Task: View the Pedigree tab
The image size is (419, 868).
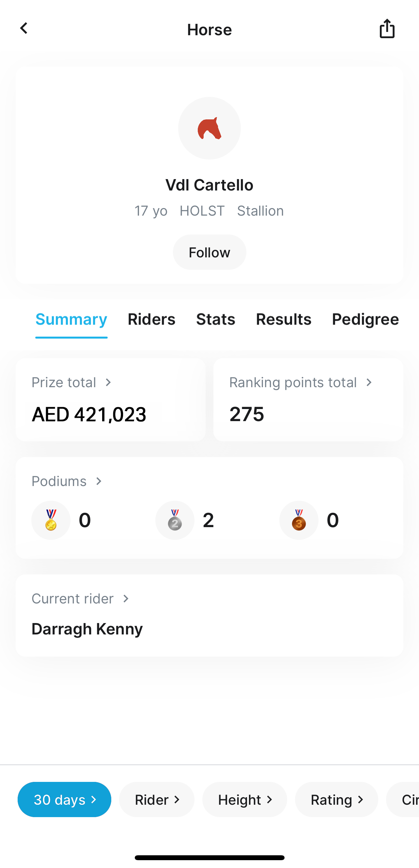Action: [x=365, y=319]
